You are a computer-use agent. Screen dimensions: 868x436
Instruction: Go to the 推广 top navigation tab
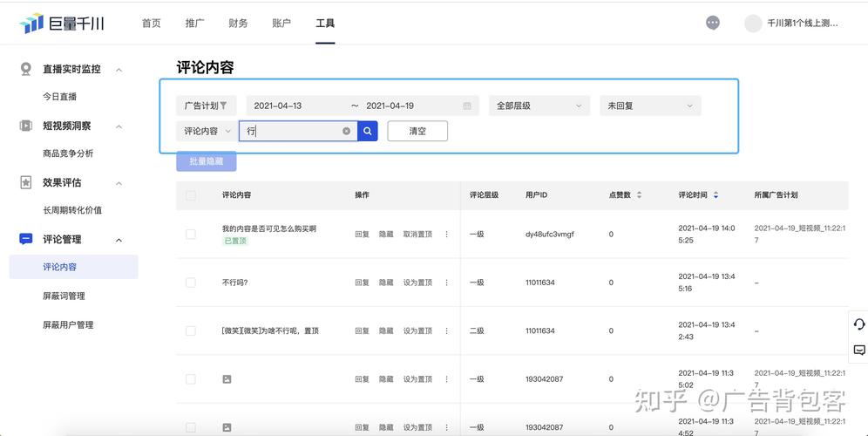click(x=194, y=24)
